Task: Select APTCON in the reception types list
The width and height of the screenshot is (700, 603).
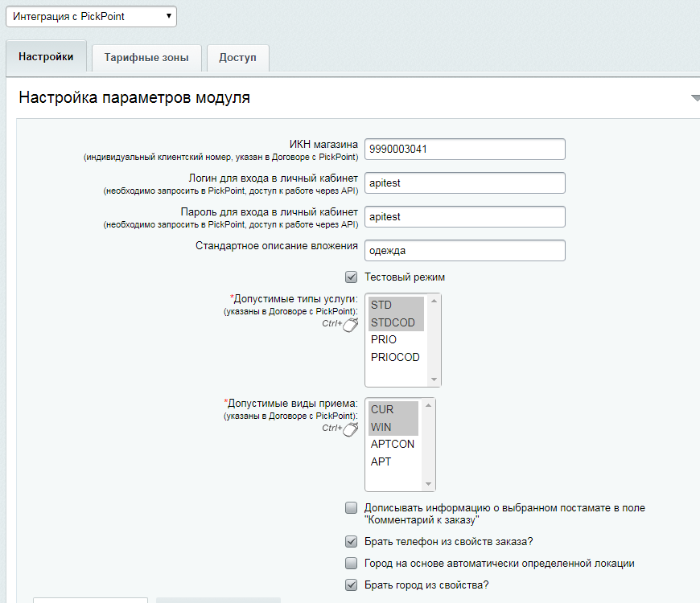Action: 393,445
